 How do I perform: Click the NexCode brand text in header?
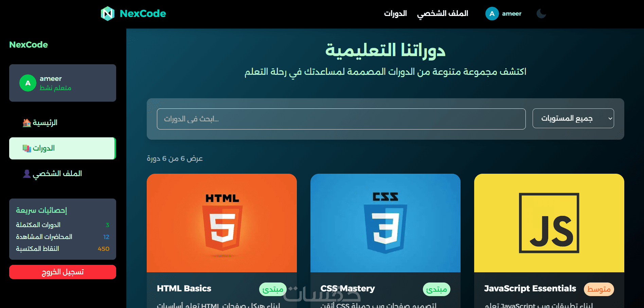[143, 14]
